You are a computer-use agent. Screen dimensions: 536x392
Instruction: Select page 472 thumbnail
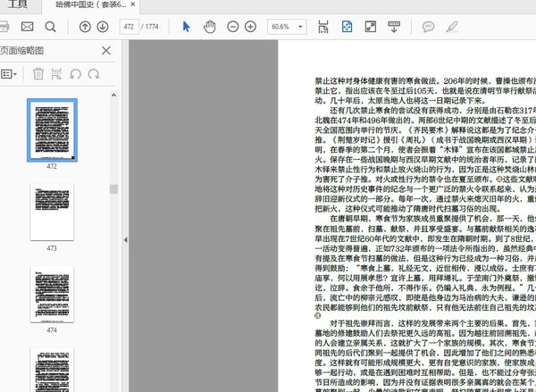[x=52, y=130]
